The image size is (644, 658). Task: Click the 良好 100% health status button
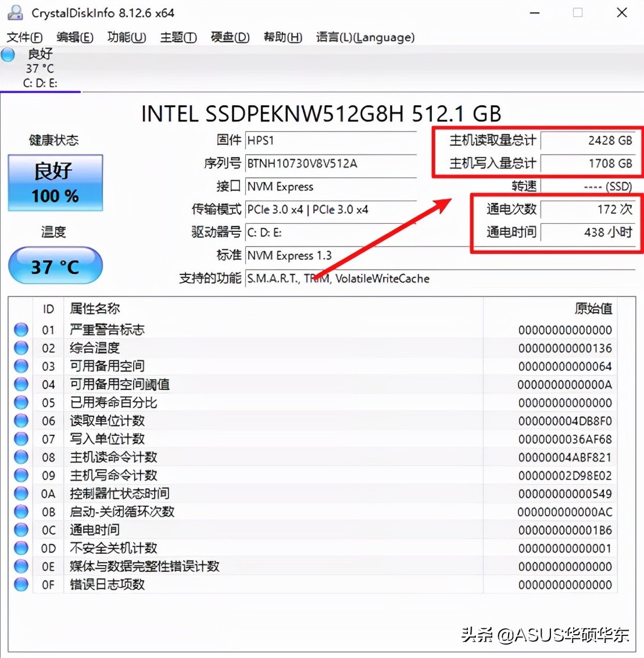pos(55,183)
